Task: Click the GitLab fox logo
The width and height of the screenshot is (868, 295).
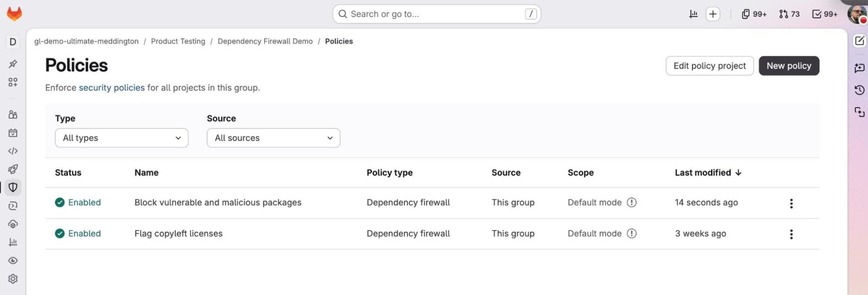Action: [14, 14]
